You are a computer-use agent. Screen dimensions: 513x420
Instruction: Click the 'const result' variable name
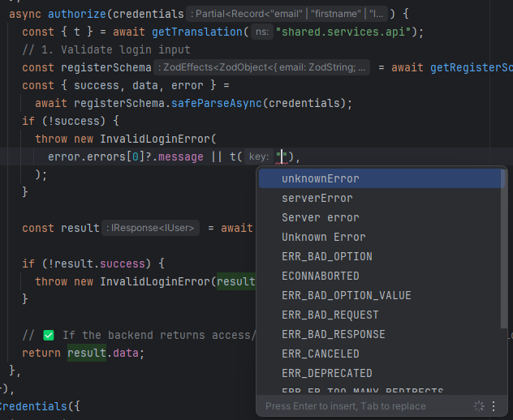80,228
